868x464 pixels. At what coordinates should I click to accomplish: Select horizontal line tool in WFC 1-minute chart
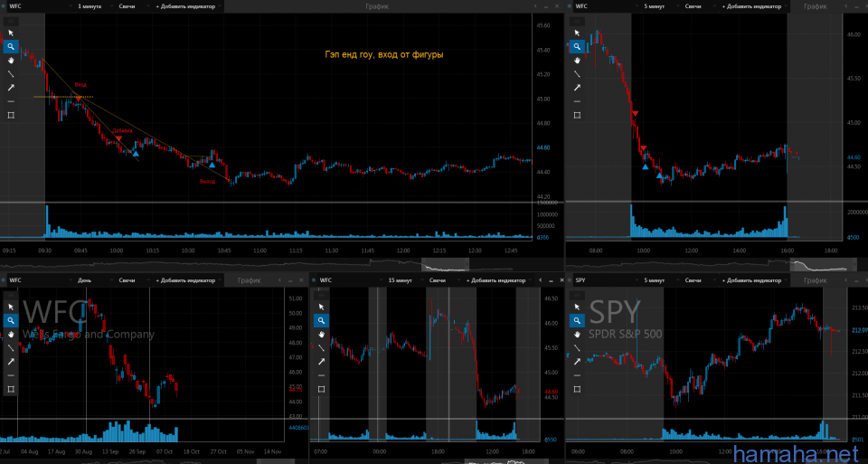pos(11,101)
